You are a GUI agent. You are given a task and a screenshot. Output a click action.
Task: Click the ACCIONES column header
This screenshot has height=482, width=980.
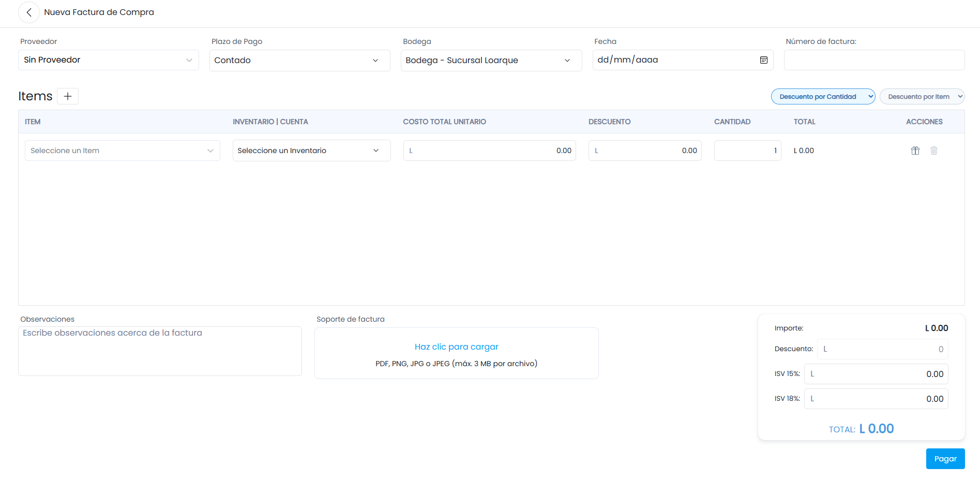[x=924, y=122]
